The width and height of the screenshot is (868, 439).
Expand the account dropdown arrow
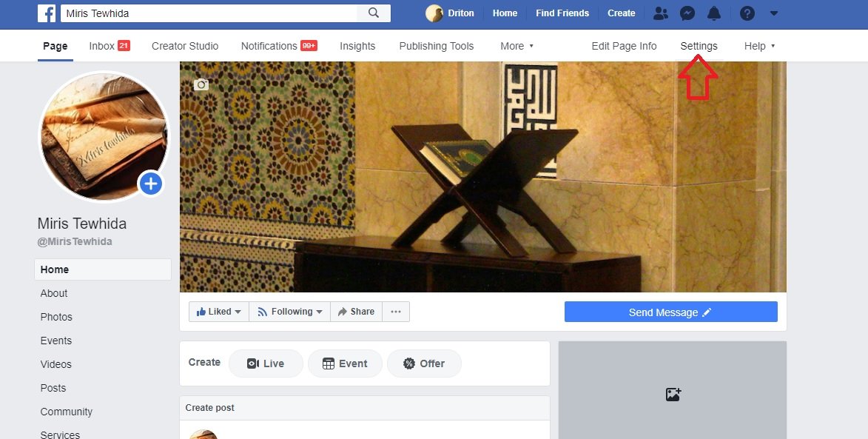(x=774, y=13)
